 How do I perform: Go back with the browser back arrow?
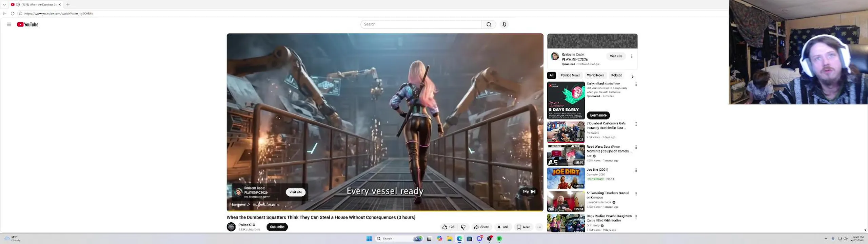(4, 14)
